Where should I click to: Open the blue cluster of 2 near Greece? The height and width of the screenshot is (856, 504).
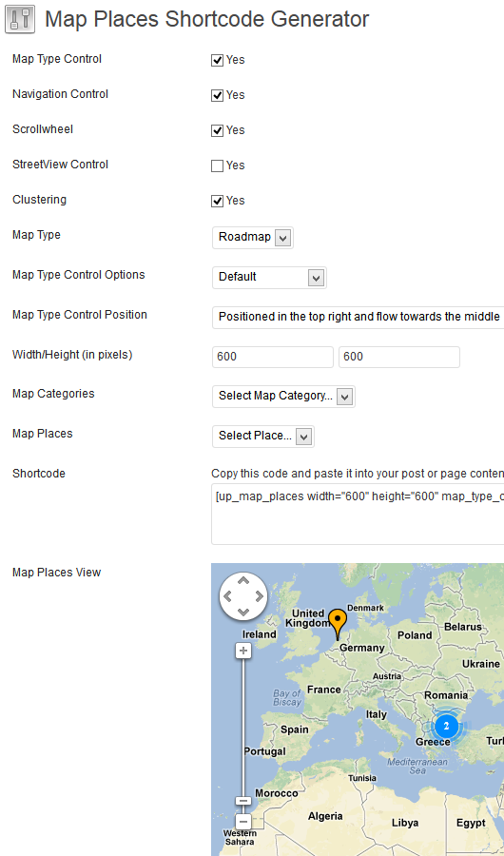[x=446, y=726]
